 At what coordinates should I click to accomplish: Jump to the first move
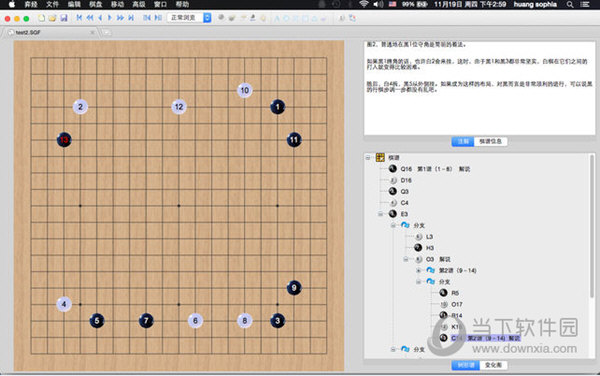79,18
